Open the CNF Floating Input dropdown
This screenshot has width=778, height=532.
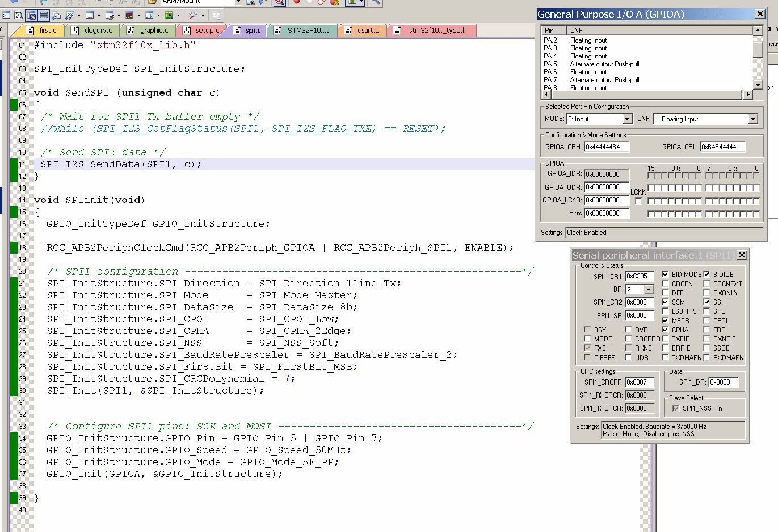(x=752, y=119)
